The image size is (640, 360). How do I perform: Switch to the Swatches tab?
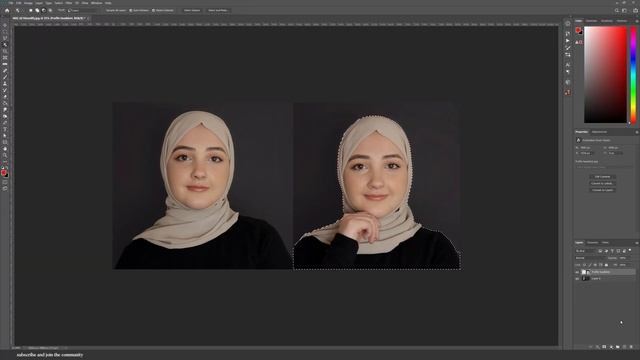coord(591,21)
